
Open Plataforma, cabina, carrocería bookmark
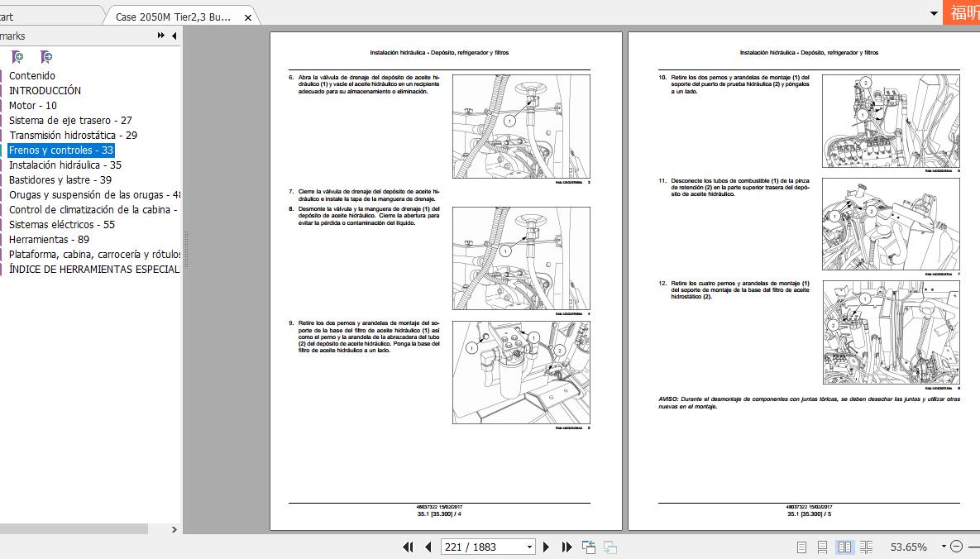(94, 255)
